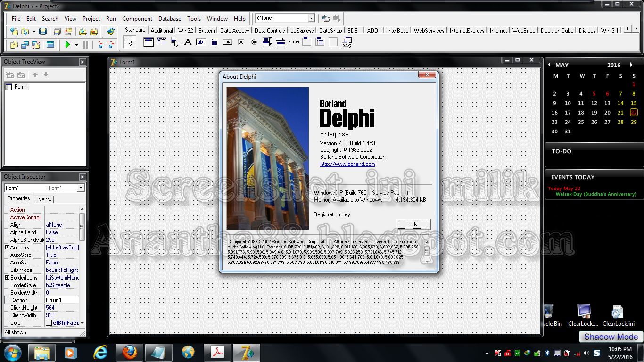This screenshot has width=644, height=362.
Task: Expand the BorderIcons property
Action: pos(7,278)
